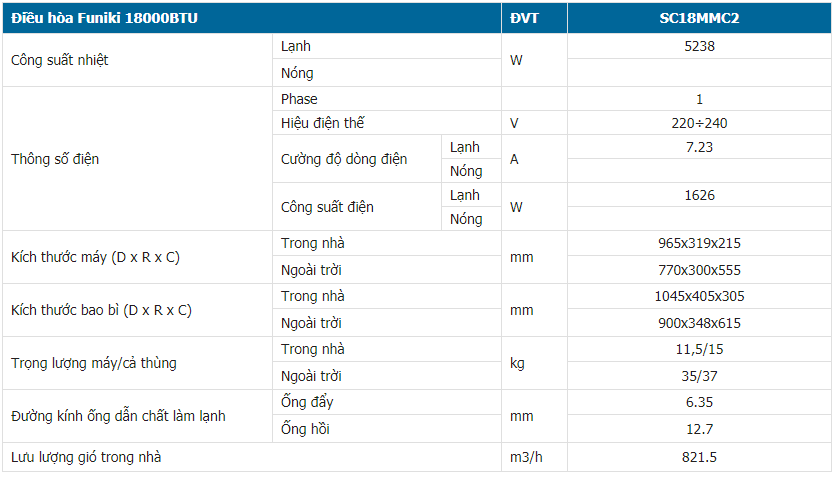
Task: Click the Ống đẩy row label
Action: pos(307,402)
